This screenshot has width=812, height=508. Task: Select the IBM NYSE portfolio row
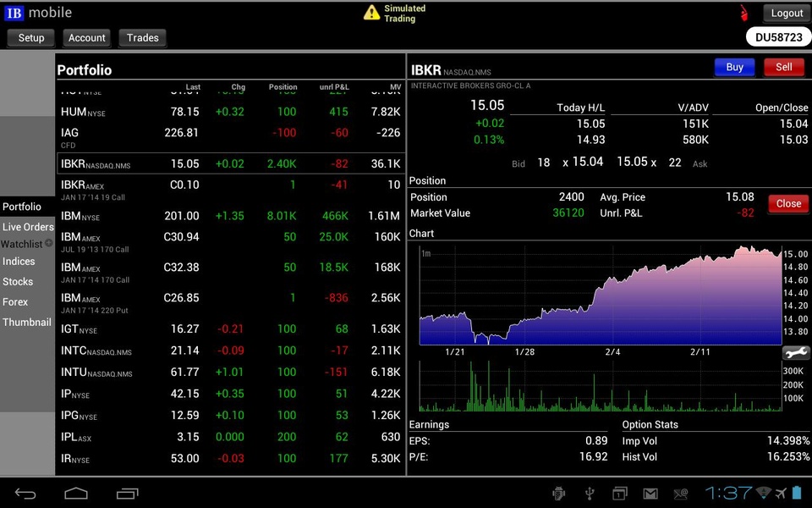click(230, 216)
